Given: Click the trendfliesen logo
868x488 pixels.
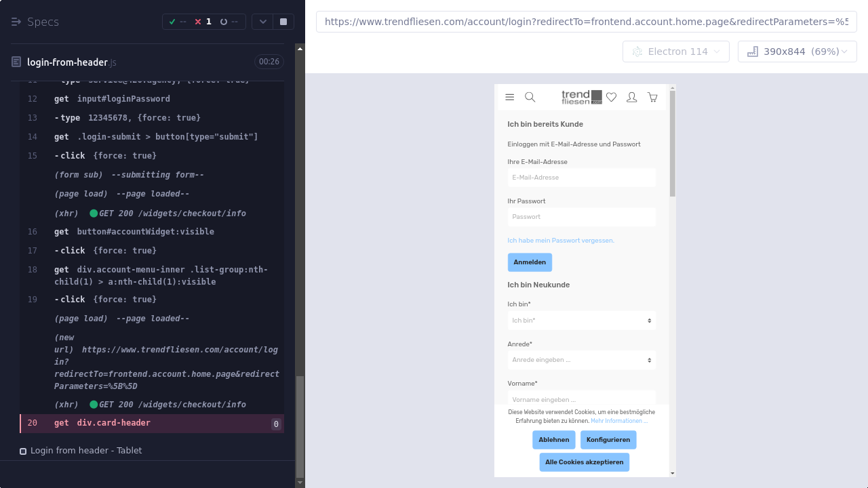Looking at the screenshot, I should (x=581, y=98).
